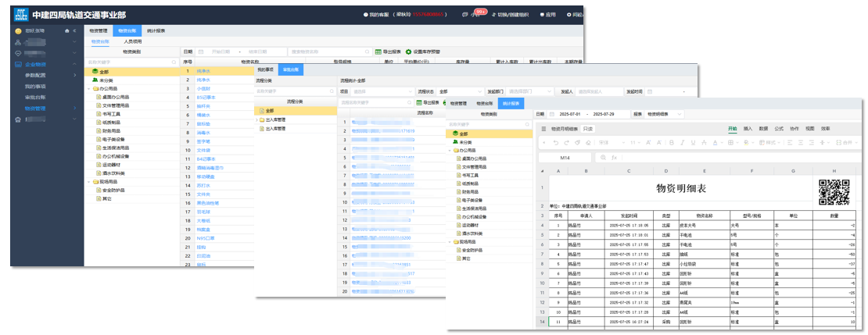Screen dimensions: 868x335
Task: Open the 合并 cells dropdown
Action: pyautogui.click(x=847, y=143)
